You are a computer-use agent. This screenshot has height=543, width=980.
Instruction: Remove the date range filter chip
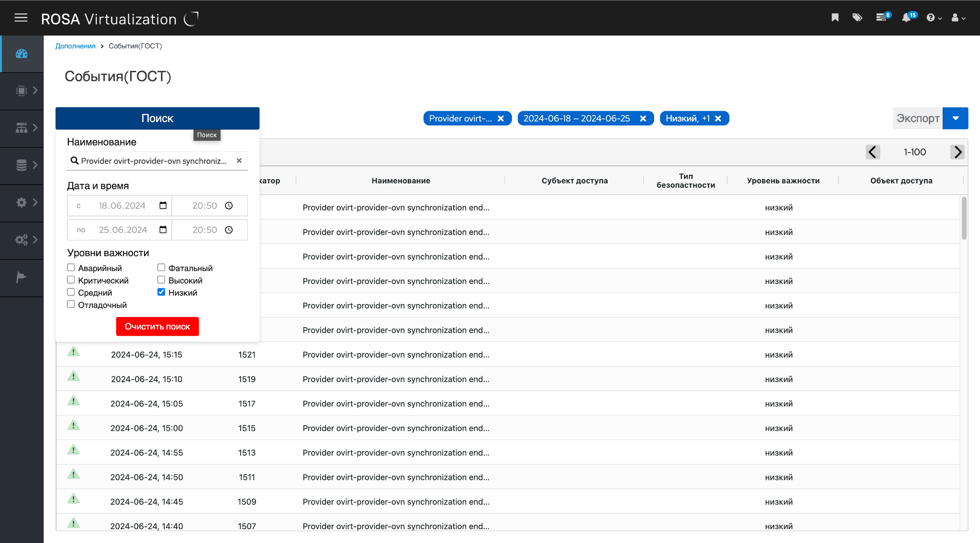[x=643, y=118]
